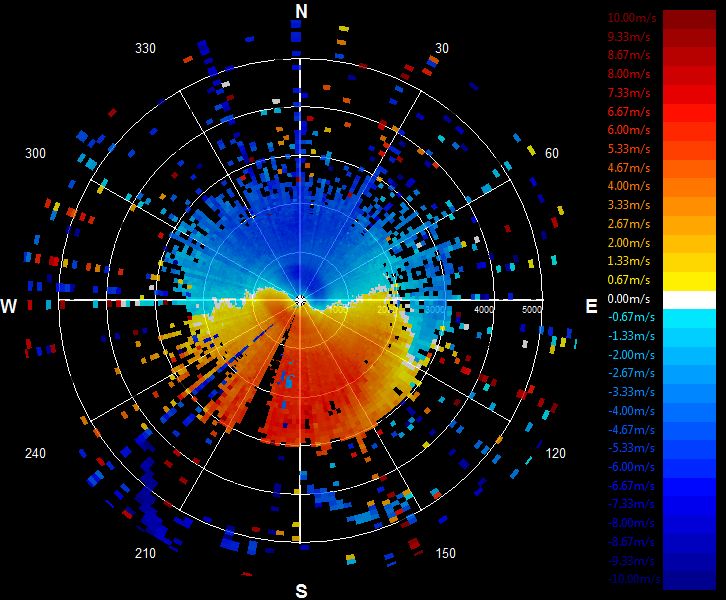This screenshot has height=600, width=726.
Task: Click the N compass label
Action: [x=301, y=11]
